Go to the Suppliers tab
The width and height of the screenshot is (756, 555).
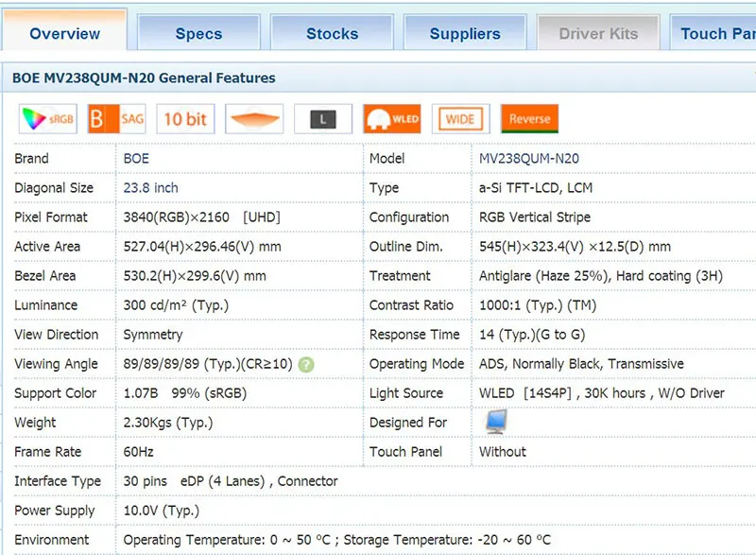point(465,33)
